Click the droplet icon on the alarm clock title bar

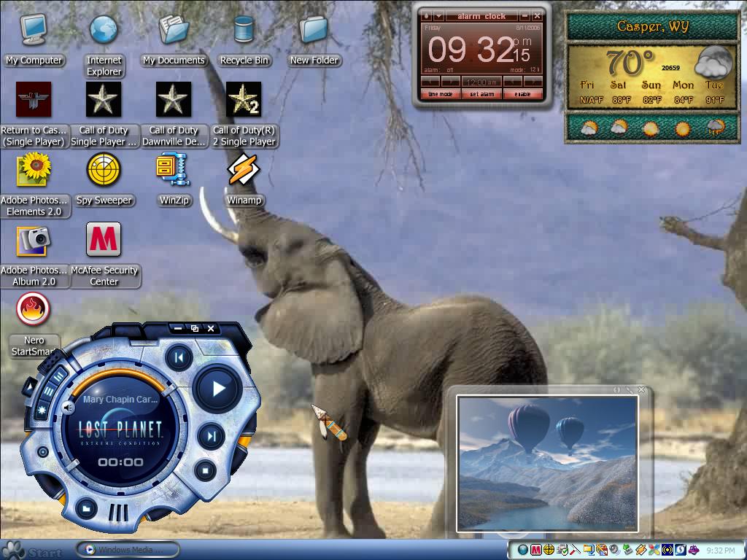coord(426,16)
